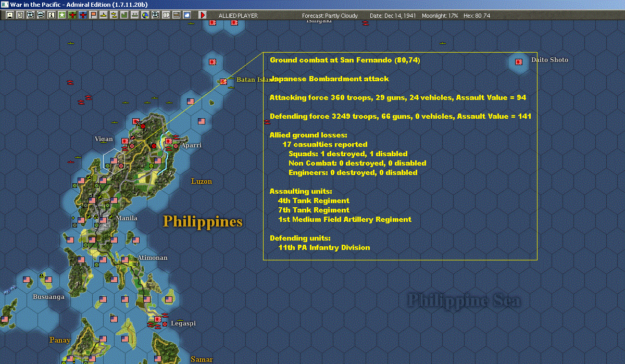The width and height of the screenshot is (625, 364).
Task: Select Japanese flag unit at Aparri
Action: [169, 140]
